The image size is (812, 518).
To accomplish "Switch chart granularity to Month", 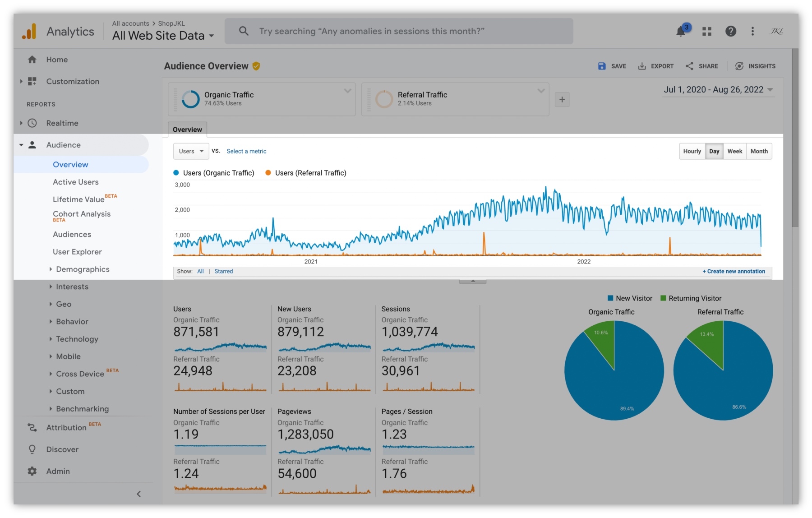I will pos(759,152).
